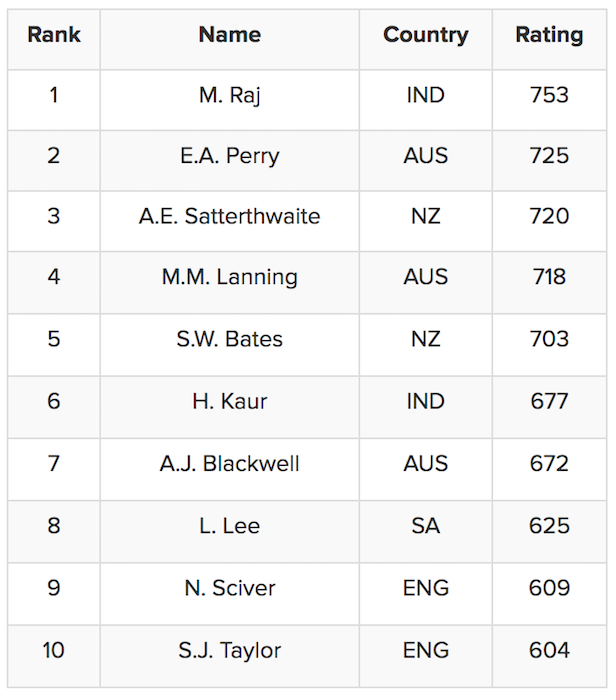Select the L. Lee name cell
The width and height of the screenshot is (616, 700).
230,526
